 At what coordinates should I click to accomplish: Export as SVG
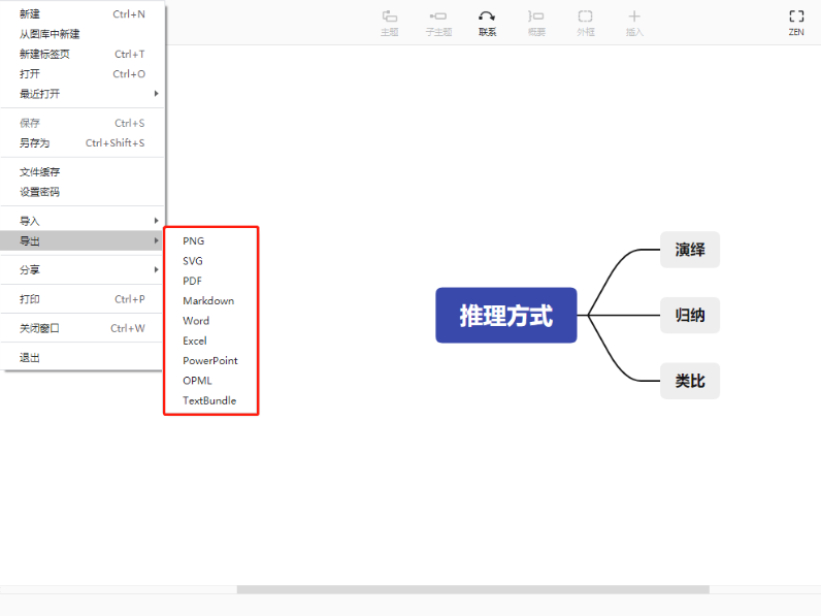pos(211,261)
